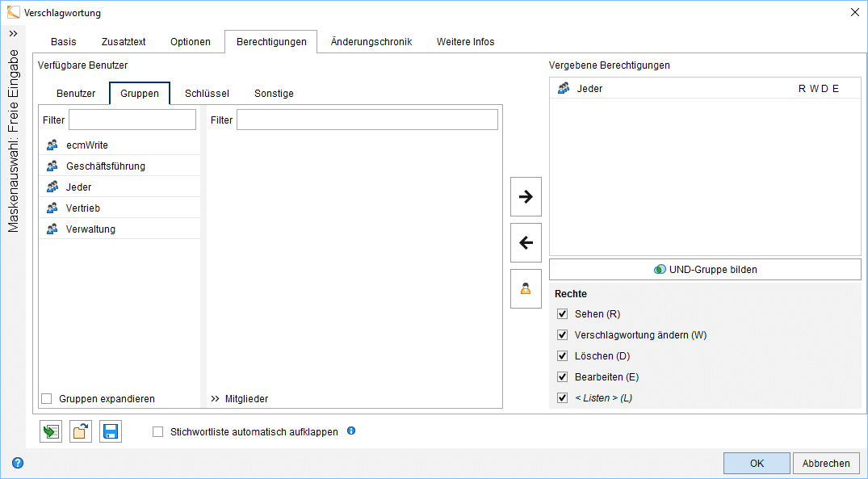The height and width of the screenshot is (479, 868).
Task: Click the orange user icon button
Action: click(526, 289)
